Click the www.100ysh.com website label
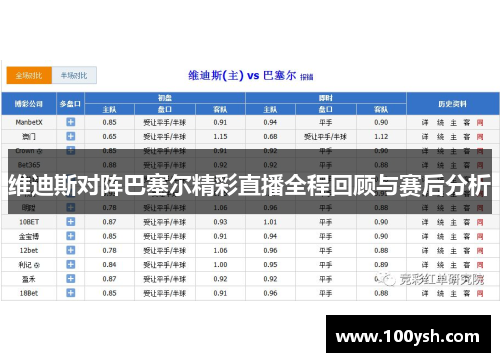This screenshot has width=500, height=362. point(408,336)
